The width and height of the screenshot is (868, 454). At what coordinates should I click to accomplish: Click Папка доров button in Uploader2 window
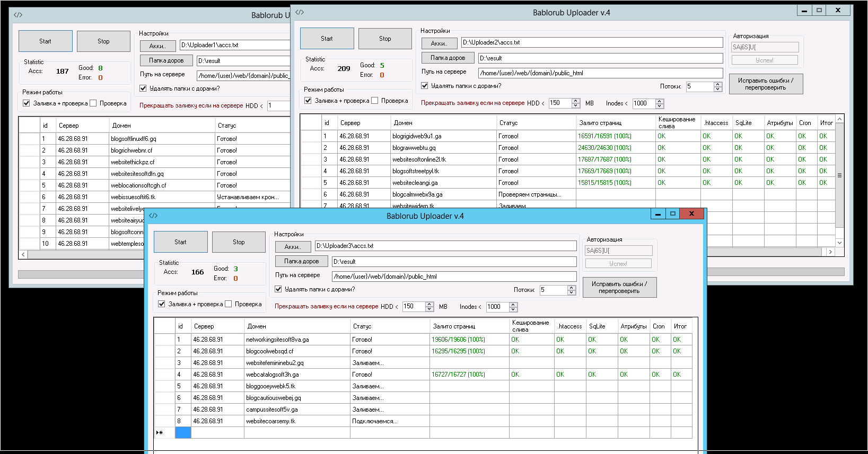[448, 58]
